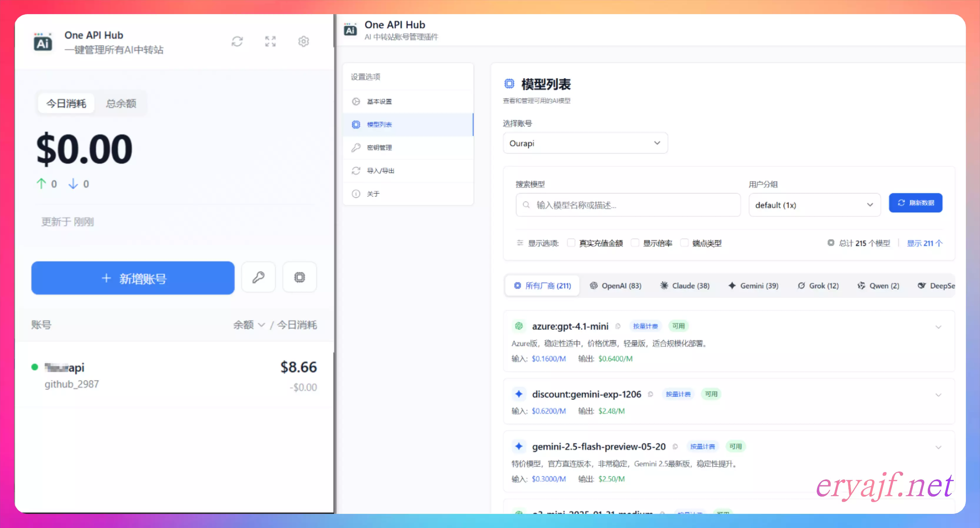Select Qwen (2) vendor tab
The width and height of the screenshot is (980, 528).
tap(878, 285)
